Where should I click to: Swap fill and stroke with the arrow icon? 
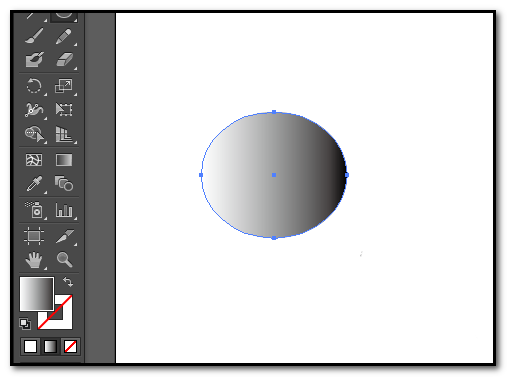tap(68, 282)
